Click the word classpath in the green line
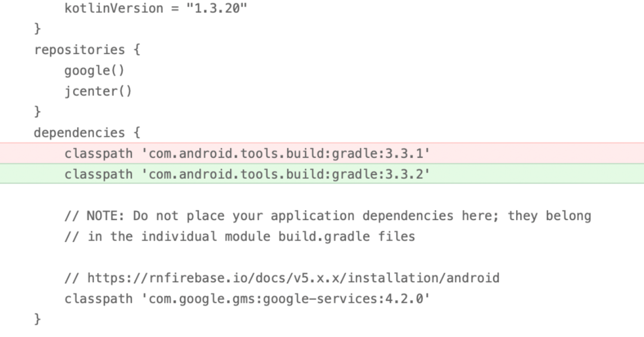644x337 pixels. click(x=99, y=174)
